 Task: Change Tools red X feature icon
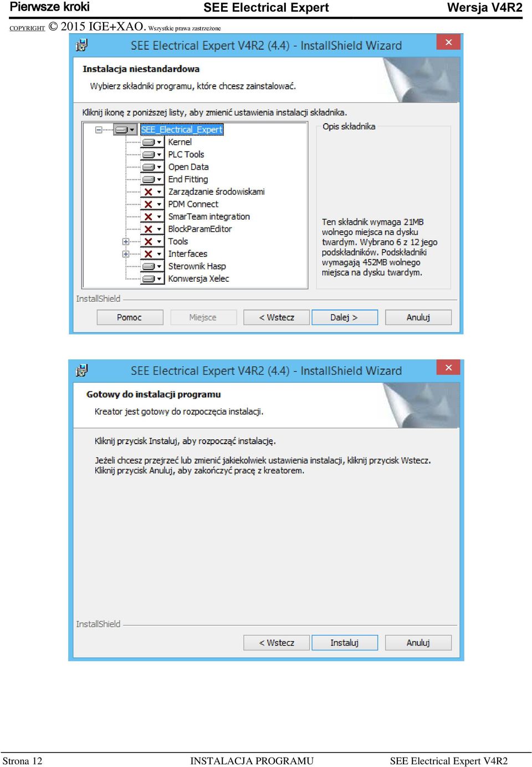(152, 242)
